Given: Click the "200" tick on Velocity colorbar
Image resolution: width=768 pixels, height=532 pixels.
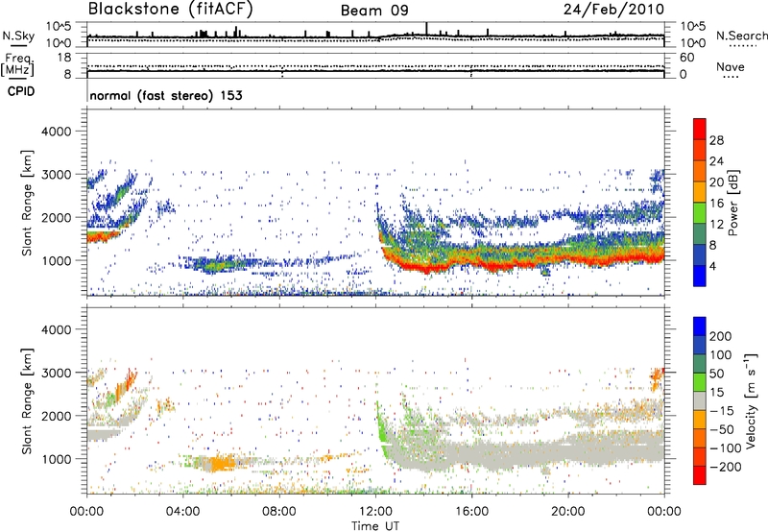Looking at the screenshot, I should [721, 336].
